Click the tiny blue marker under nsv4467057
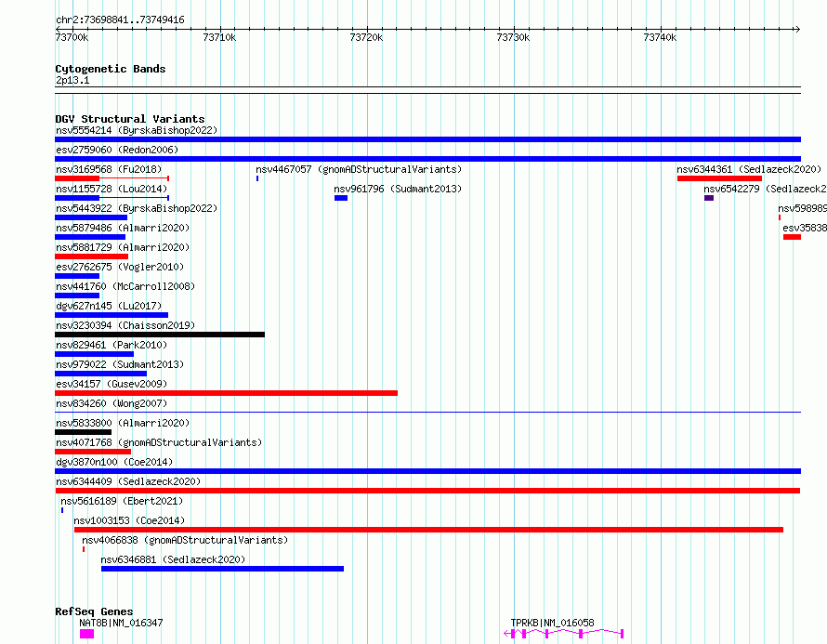Image resolution: width=827 pixels, height=644 pixels. click(257, 178)
